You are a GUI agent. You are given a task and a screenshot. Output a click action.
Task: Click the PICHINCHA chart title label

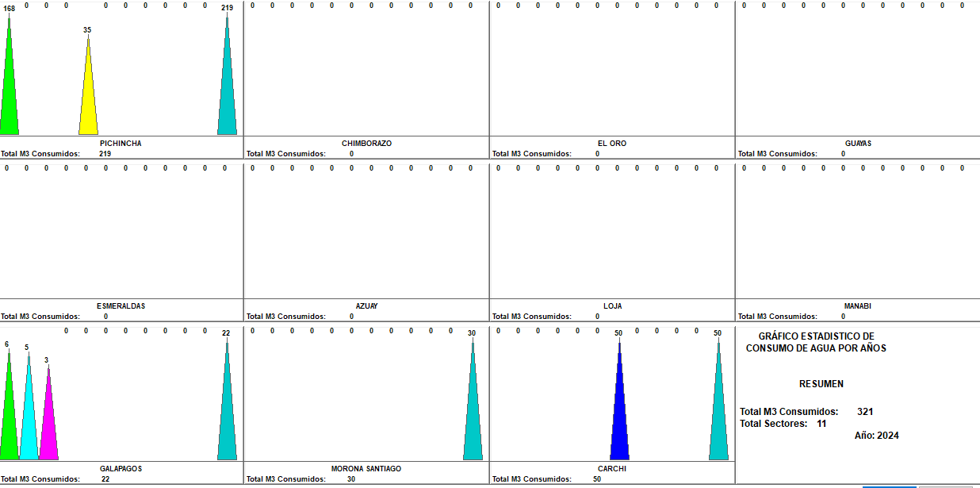pyautogui.click(x=121, y=144)
